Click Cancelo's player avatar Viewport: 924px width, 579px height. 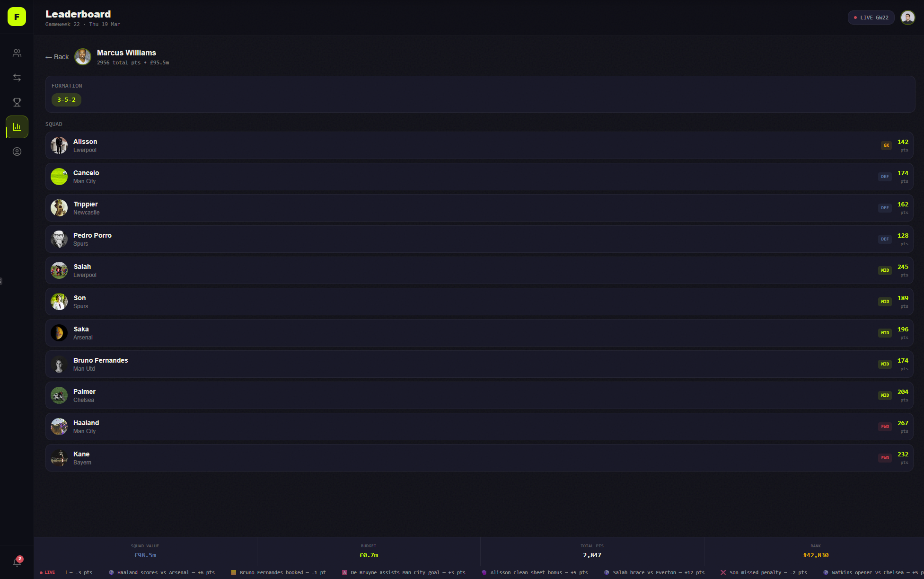59,177
